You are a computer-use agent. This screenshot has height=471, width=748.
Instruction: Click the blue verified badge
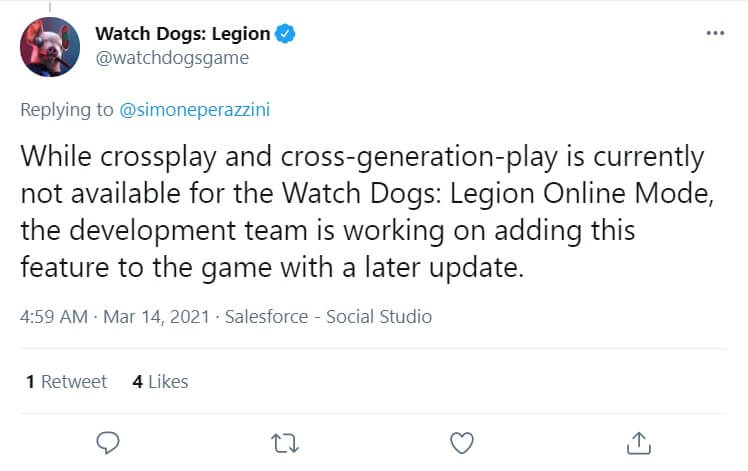[285, 34]
